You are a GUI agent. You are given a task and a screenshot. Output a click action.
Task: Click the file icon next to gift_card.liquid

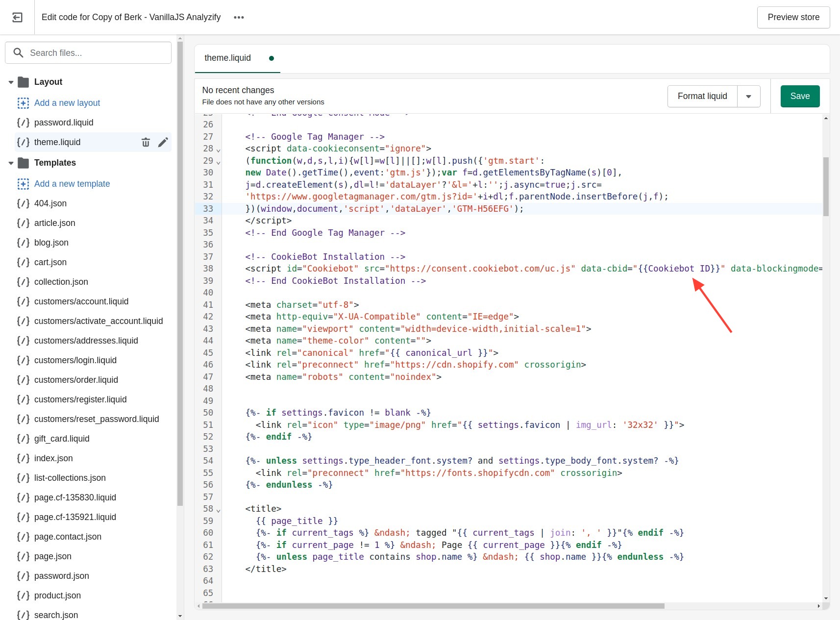click(x=23, y=439)
